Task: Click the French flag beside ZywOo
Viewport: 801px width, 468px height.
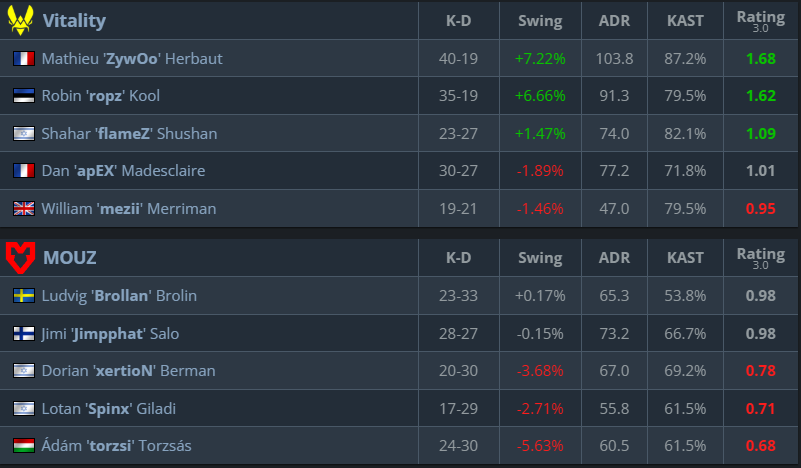Action: tap(24, 59)
